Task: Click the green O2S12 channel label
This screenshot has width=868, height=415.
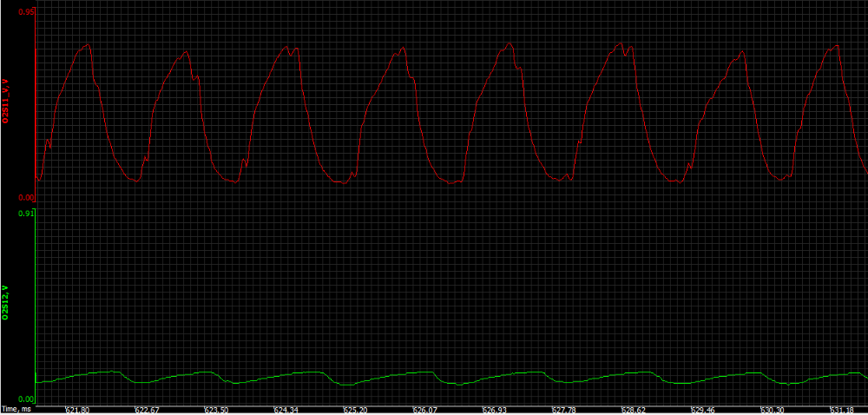Action: (6, 303)
